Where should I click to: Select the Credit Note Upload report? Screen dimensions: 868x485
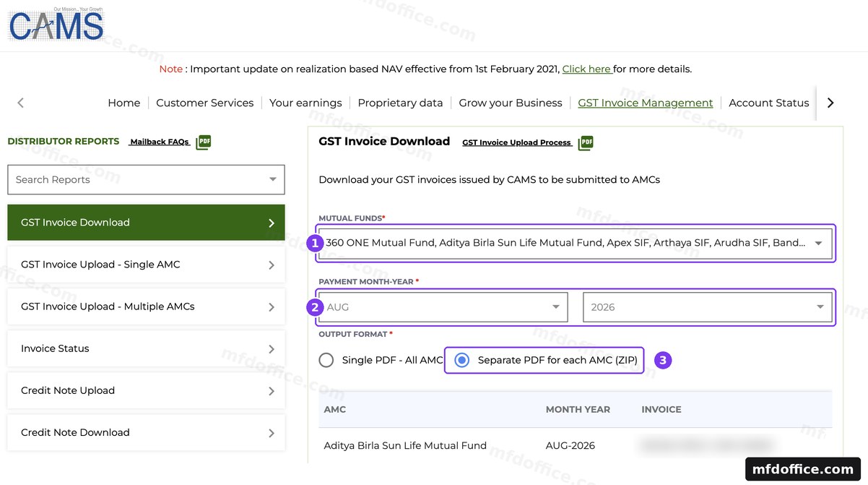coord(146,390)
